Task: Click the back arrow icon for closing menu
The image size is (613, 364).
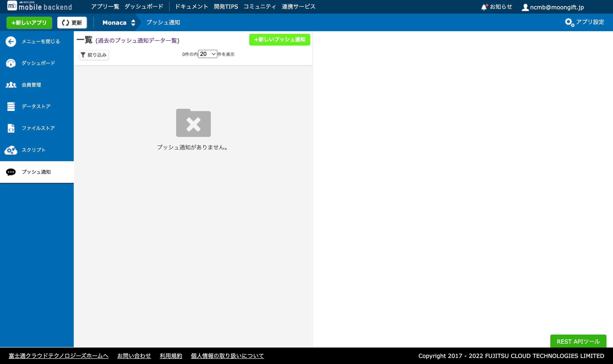Action: pos(11,41)
